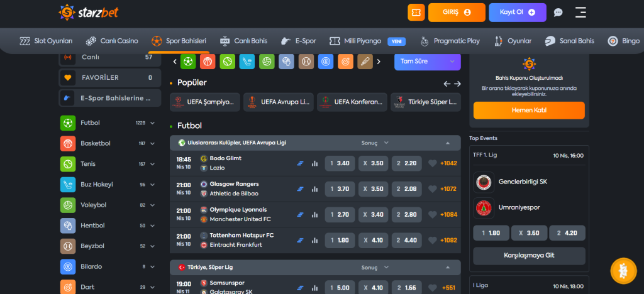Expand the Basketbol sidebar category
Screen dimensions: 644x294
click(x=152, y=143)
